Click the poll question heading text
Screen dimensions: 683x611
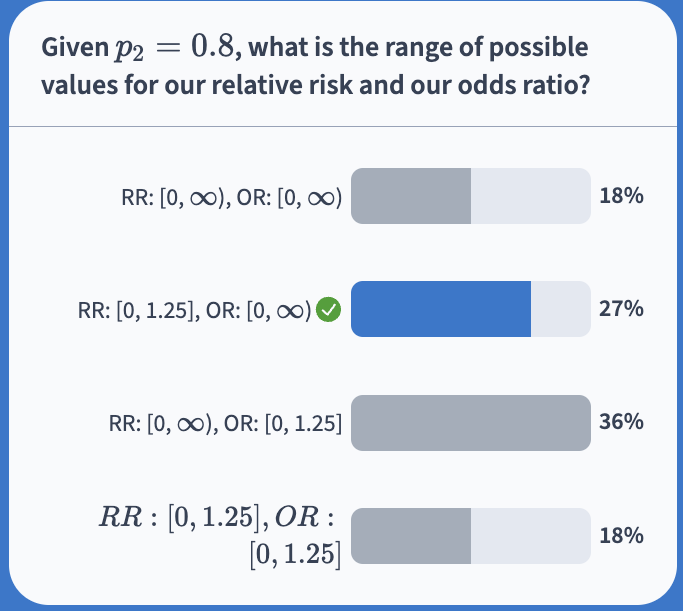click(x=314, y=66)
